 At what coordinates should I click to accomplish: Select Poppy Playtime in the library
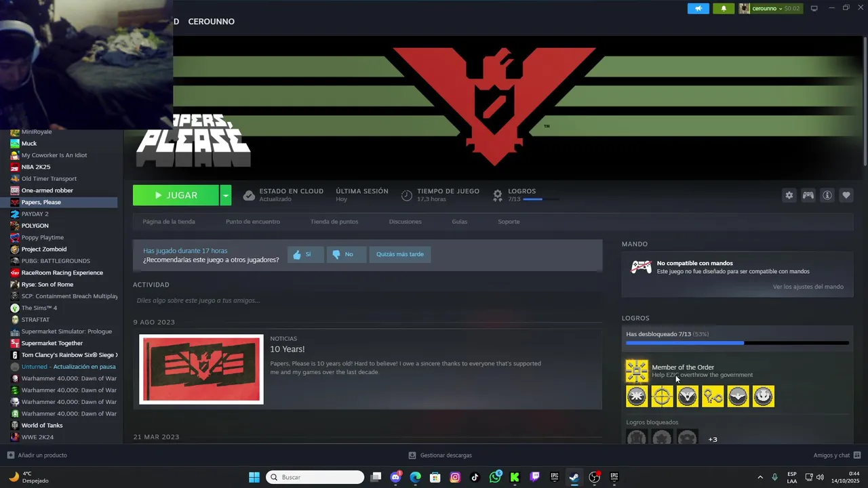pyautogui.click(x=43, y=237)
